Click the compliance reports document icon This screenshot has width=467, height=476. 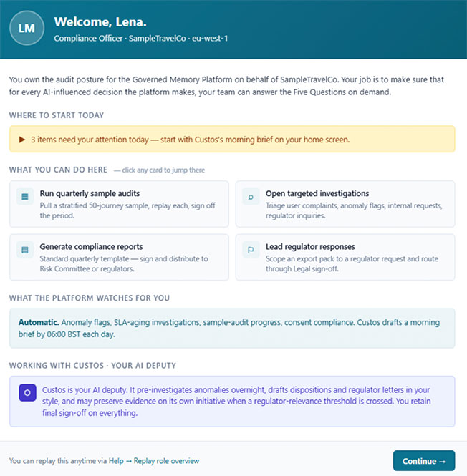25,250
